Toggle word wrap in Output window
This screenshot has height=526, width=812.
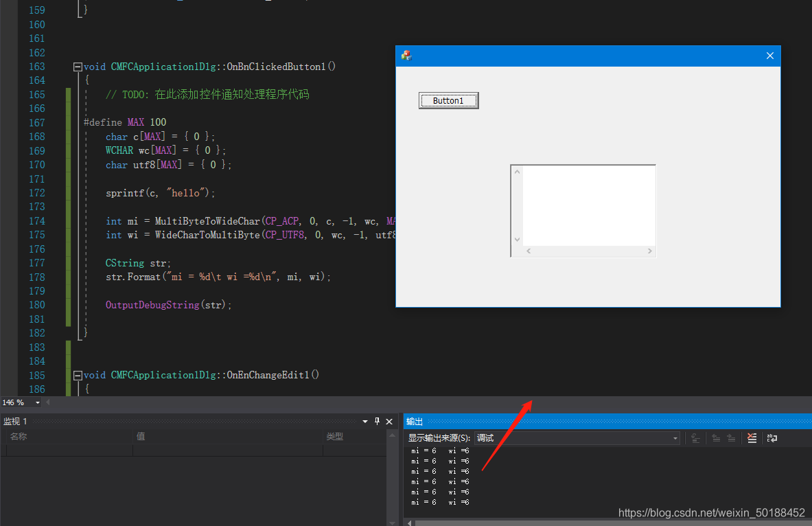[772, 438]
